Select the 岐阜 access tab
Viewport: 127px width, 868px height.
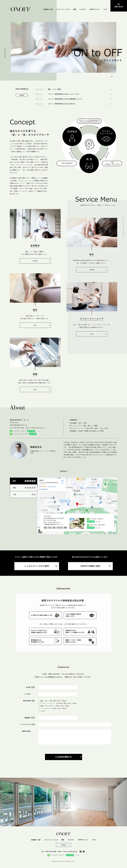23,481
